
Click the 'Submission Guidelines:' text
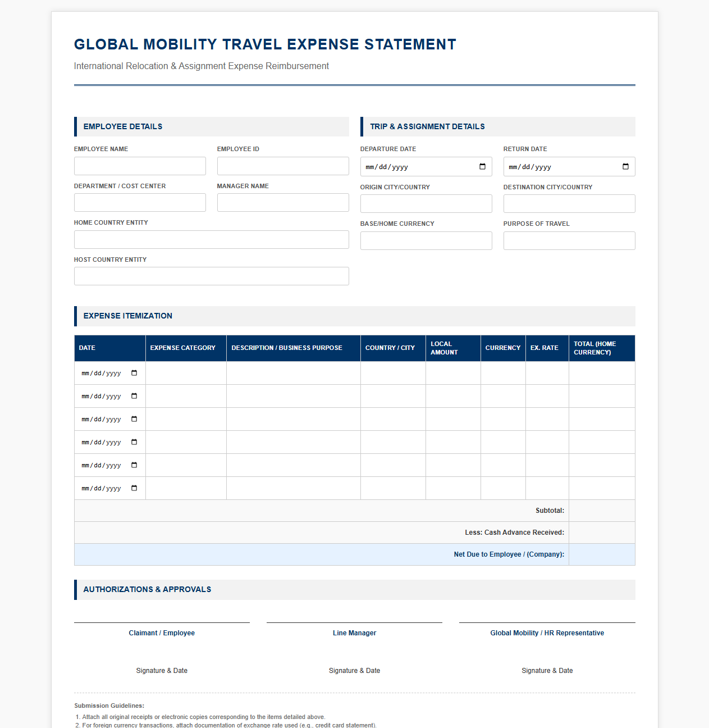(109, 706)
